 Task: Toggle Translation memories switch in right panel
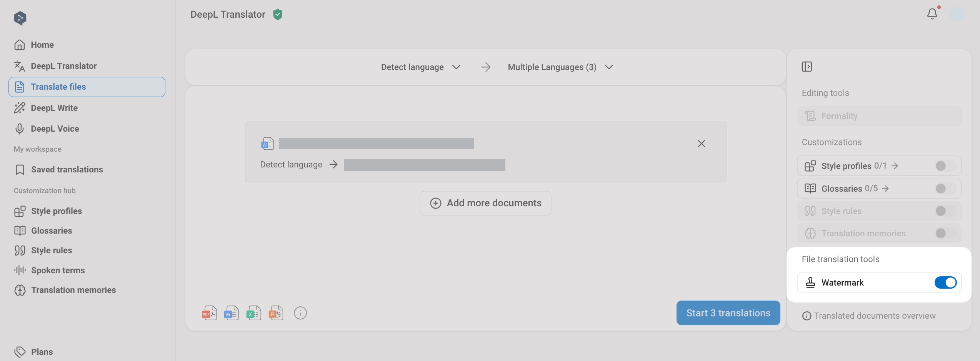945,233
